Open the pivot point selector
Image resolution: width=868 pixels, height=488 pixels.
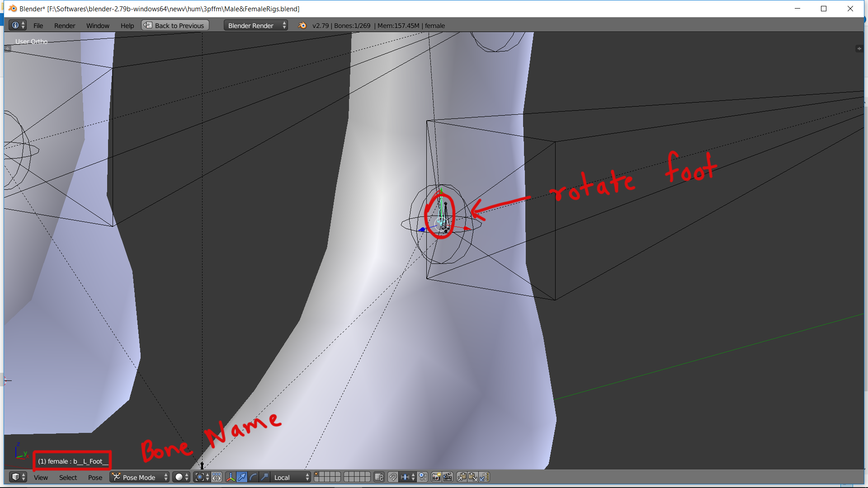click(x=202, y=477)
